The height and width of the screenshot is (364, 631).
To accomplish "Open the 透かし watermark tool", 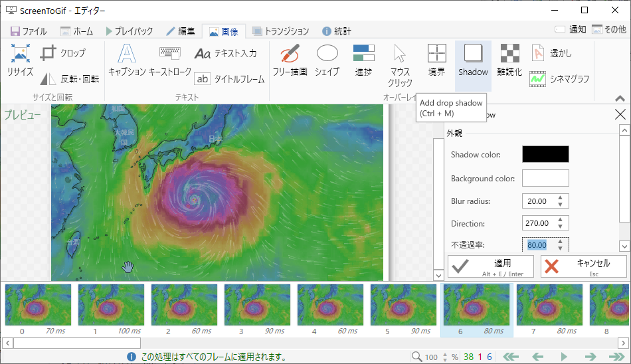I will point(551,53).
